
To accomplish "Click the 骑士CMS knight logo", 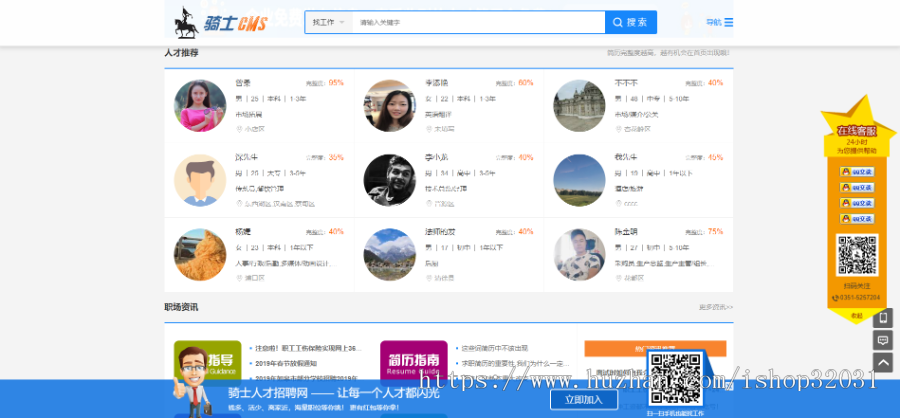I will 221,23.
